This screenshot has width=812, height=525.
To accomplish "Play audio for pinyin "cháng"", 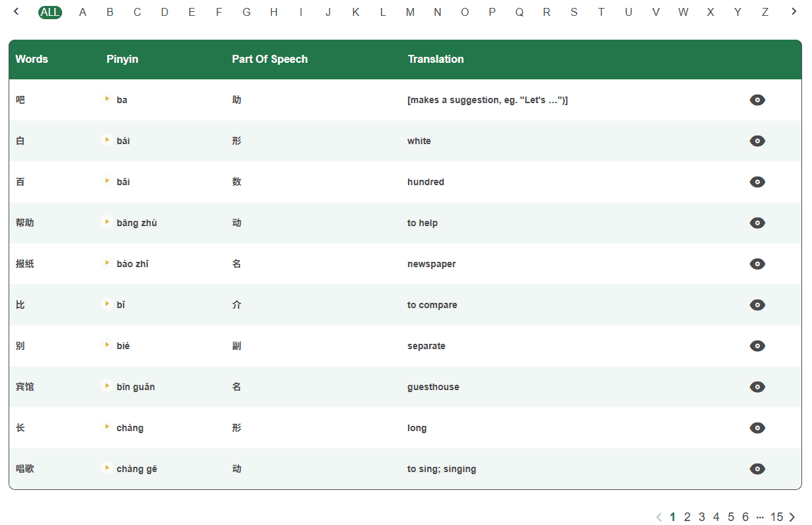I will tap(106, 428).
